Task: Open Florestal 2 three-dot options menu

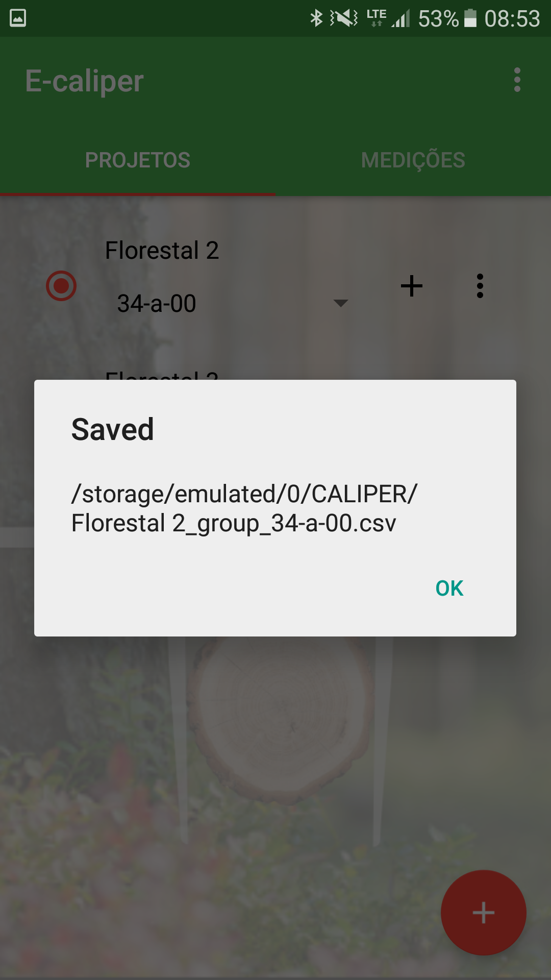Action: click(480, 286)
